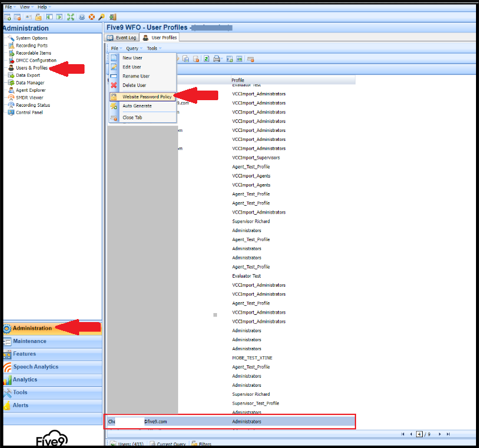Open the Maintenance navigation section
The image size is (479, 448).
click(52, 341)
